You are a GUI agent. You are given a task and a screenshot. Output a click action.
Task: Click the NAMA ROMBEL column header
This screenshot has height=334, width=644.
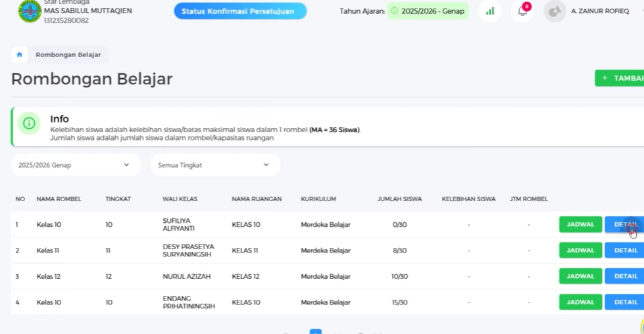pos(59,199)
